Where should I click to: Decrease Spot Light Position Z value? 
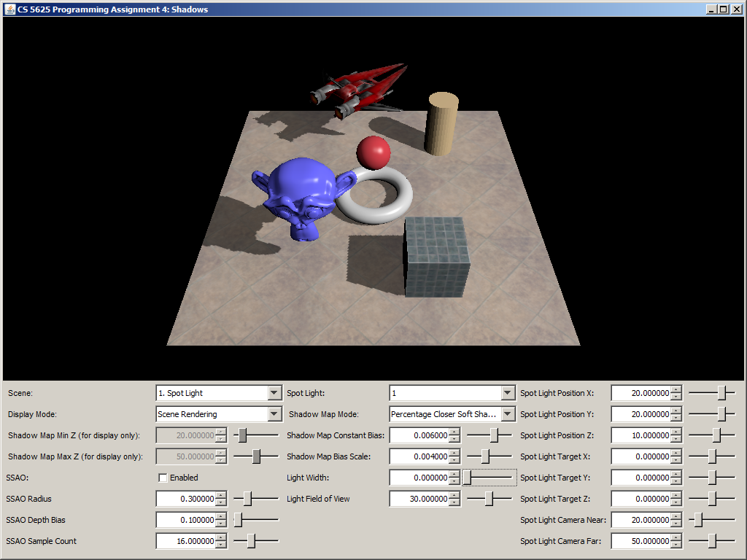click(676, 440)
